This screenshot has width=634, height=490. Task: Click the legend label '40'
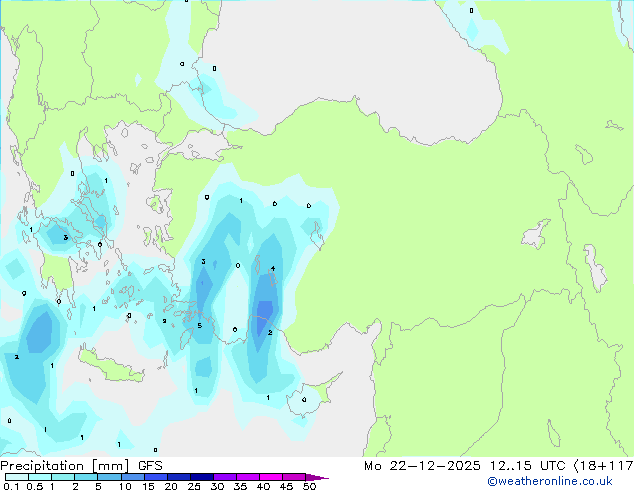tap(263, 486)
